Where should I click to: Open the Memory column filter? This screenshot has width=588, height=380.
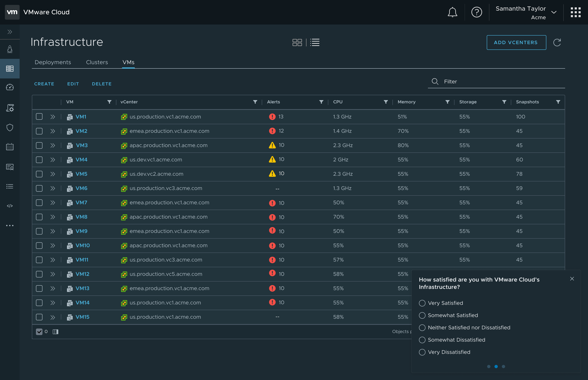[448, 102]
